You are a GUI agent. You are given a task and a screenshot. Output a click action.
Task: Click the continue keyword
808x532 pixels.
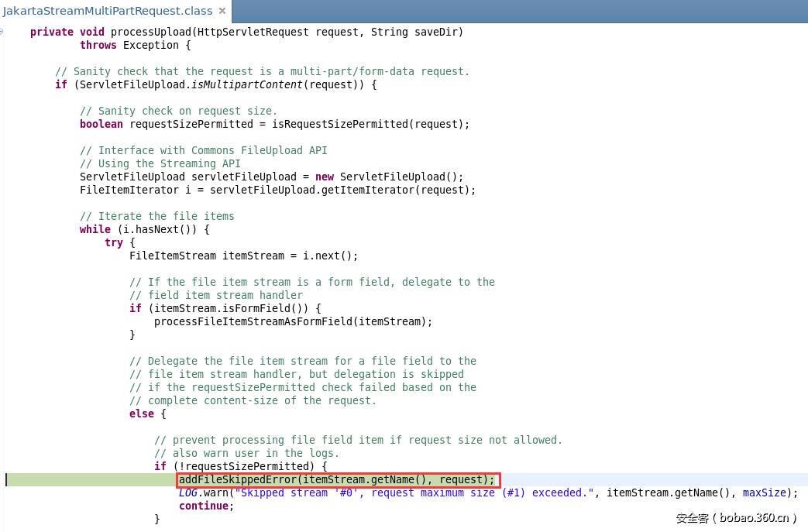[x=205, y=506]
